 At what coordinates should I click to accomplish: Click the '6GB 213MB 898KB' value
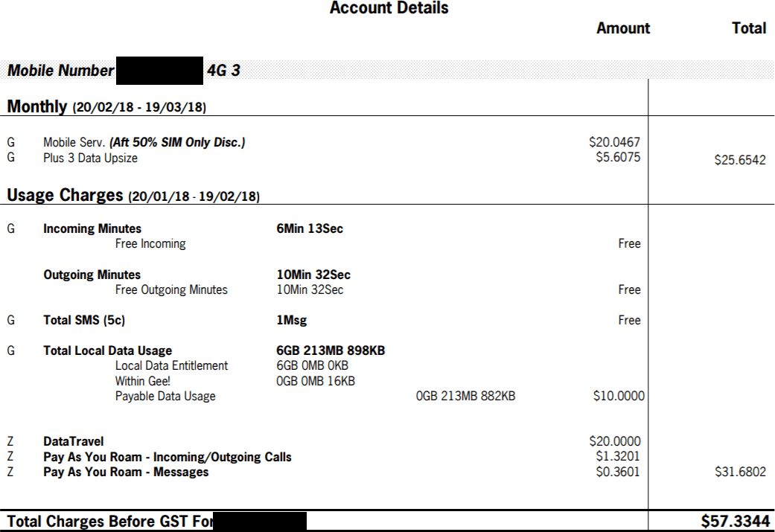click(331, 350)
